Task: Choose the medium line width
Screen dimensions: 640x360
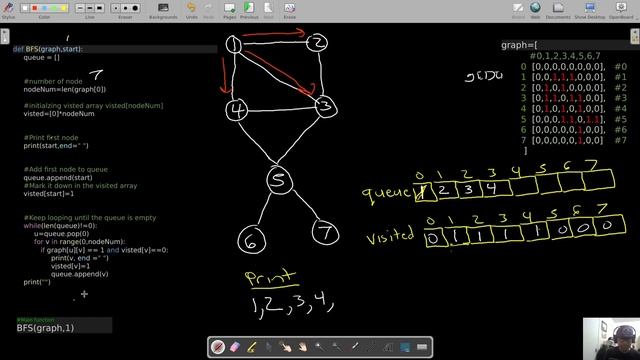Action: [89, 8]
